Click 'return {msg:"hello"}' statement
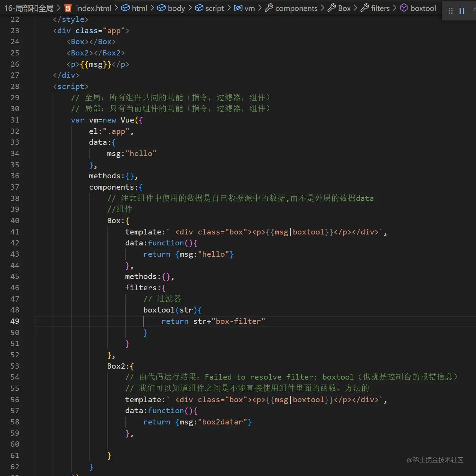476x476 pixels. click(x=189, y=254)
